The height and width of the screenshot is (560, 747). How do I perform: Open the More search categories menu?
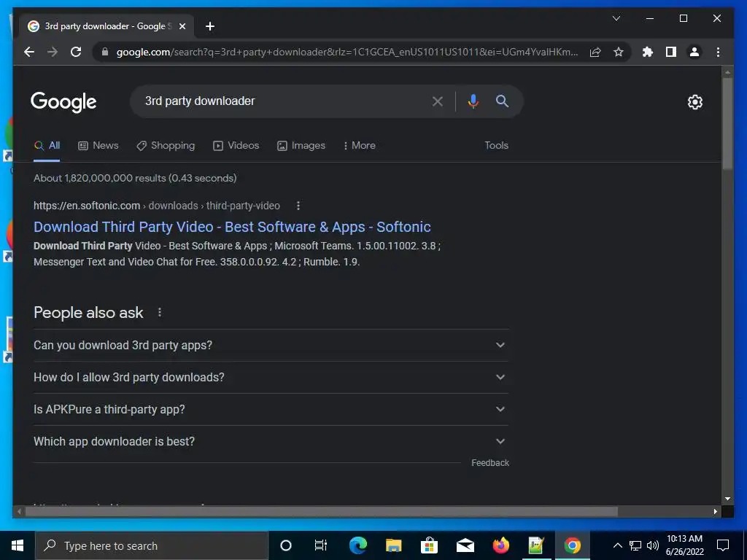pyautogui.click(x=359, y=145)
